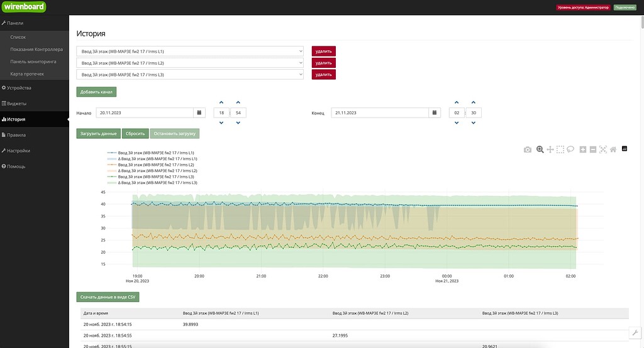
Task: Increase start time minutes
Action: 238,102
